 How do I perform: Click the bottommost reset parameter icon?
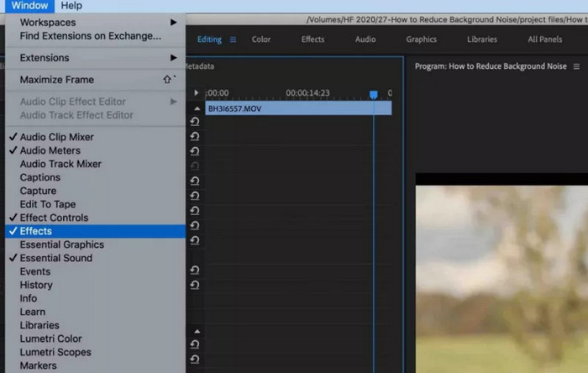pos(195,360)
